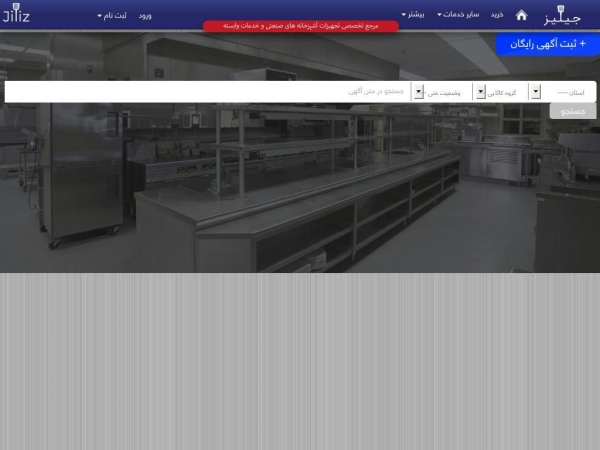Click the gray striped area below the photo

[300, 360]
